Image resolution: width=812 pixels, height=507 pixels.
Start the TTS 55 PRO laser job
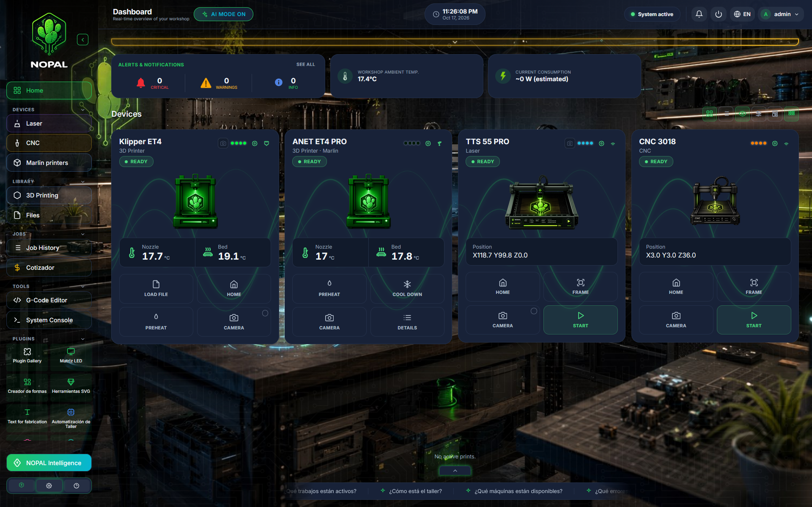click(580, 320)
